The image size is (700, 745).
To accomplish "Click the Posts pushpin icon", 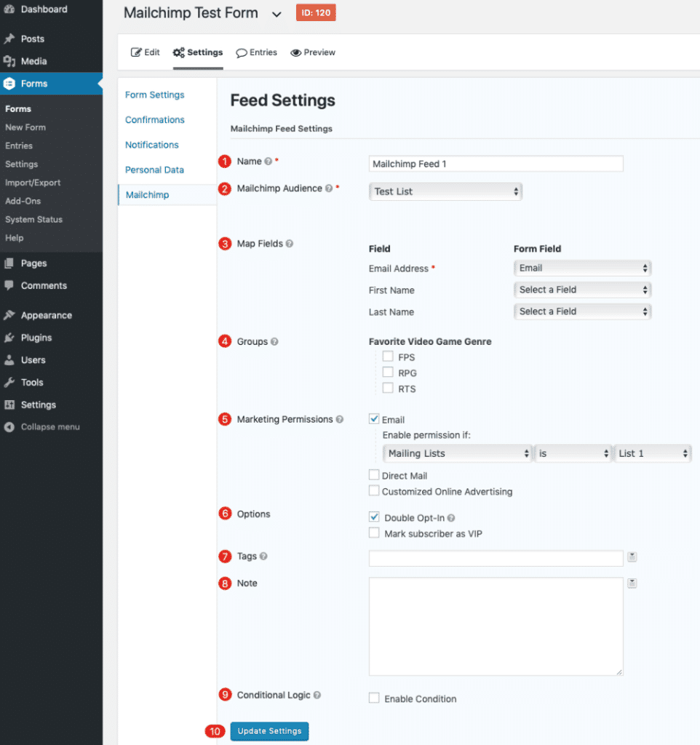I will 9,39.
